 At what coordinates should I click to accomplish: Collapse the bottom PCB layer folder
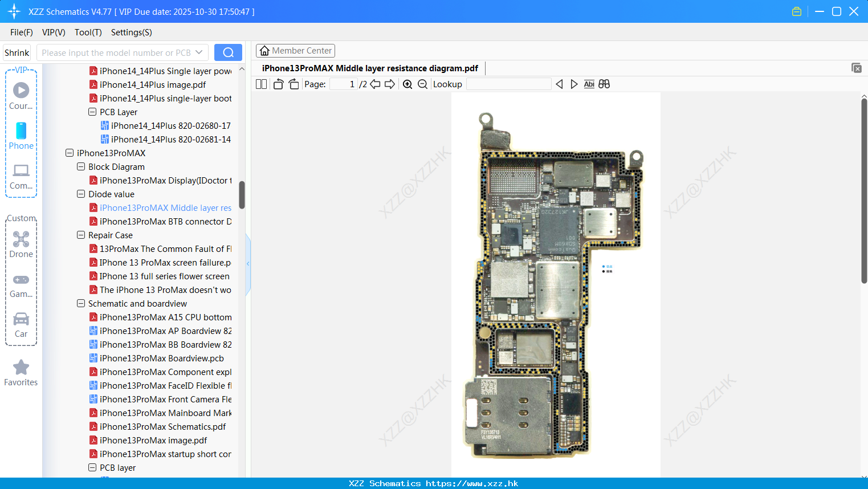pos(92,467)
